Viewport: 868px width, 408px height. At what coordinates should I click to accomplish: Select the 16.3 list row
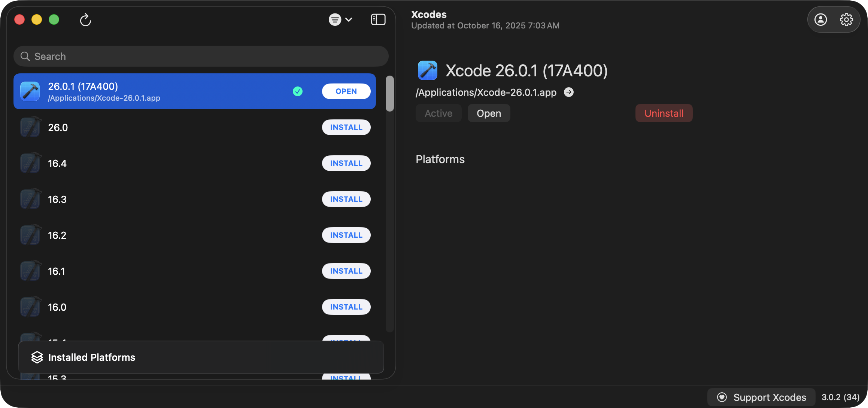[x=169, y=199]
